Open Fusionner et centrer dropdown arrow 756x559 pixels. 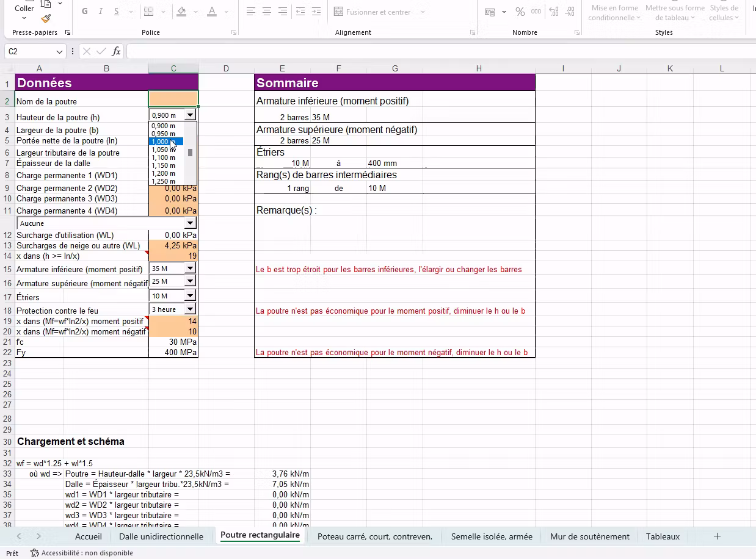pyautogui.click(x=423, y=12)
